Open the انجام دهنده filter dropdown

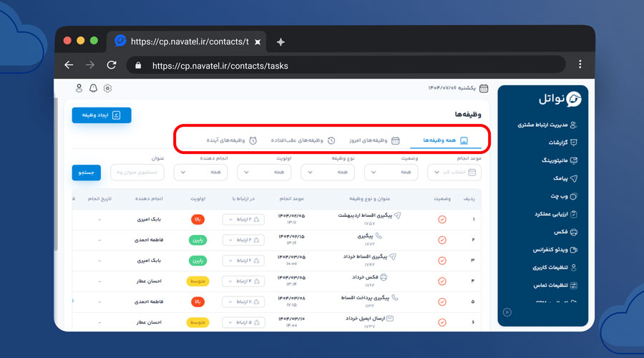(200, 172)
